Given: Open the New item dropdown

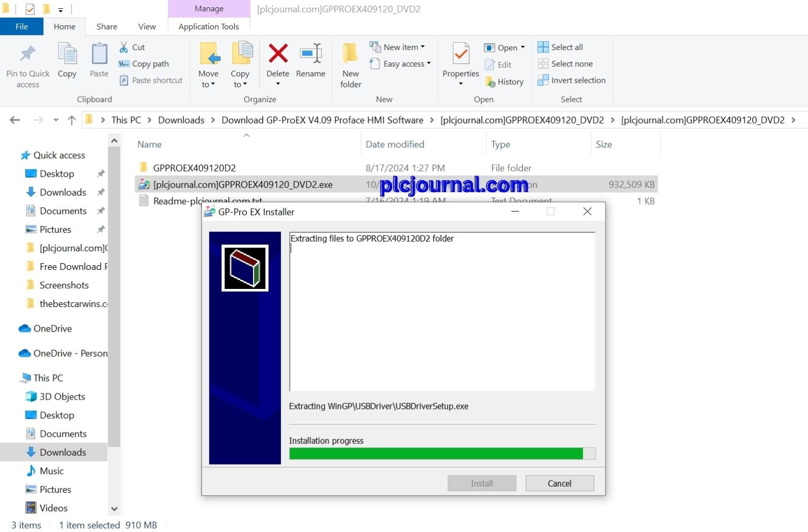Looking at the screenshot, I should [397, 47].
